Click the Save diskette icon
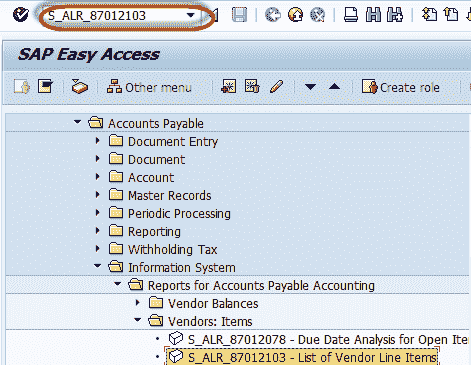The width and height of the screenshot is (471, 365). (x=239, y=15)
